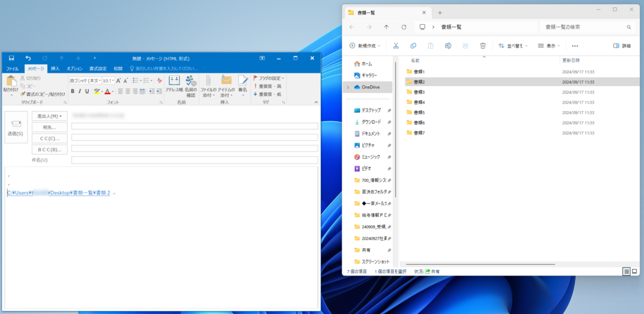Image resolution: width=644 pixels, height=314 pixels.
Task: Open the folder path hyperlink in message body
Action: 59,193
